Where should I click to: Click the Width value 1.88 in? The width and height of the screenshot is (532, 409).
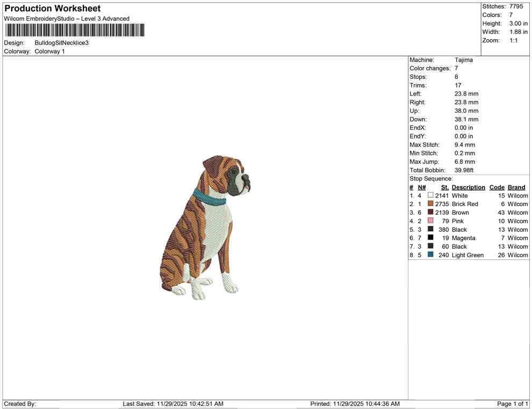(518, 32)
